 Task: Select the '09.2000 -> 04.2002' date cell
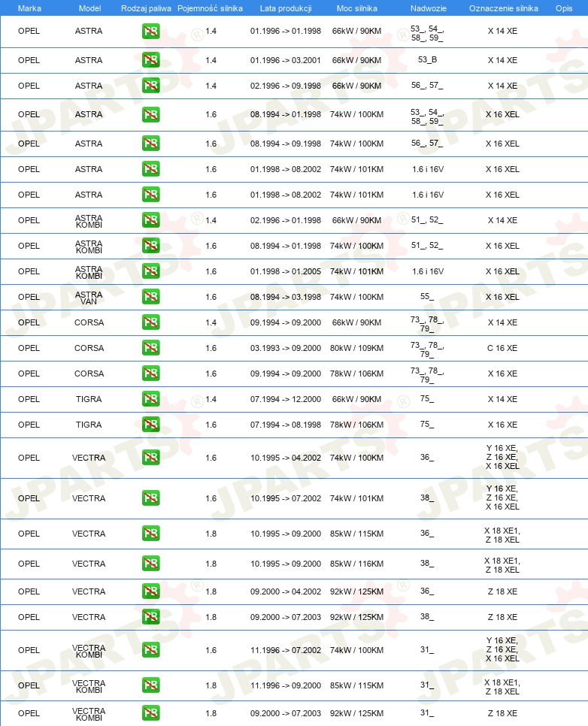pos(286,591)
